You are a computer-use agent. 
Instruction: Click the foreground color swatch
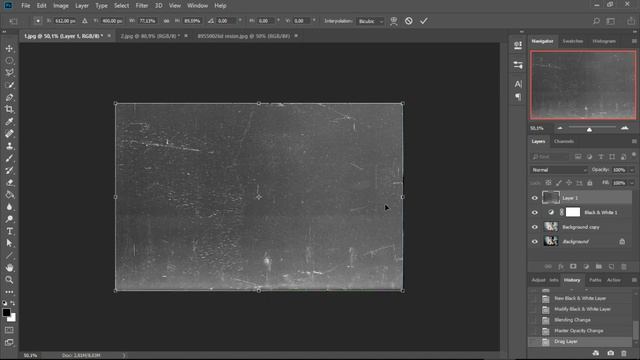click(x=6, y=313)
